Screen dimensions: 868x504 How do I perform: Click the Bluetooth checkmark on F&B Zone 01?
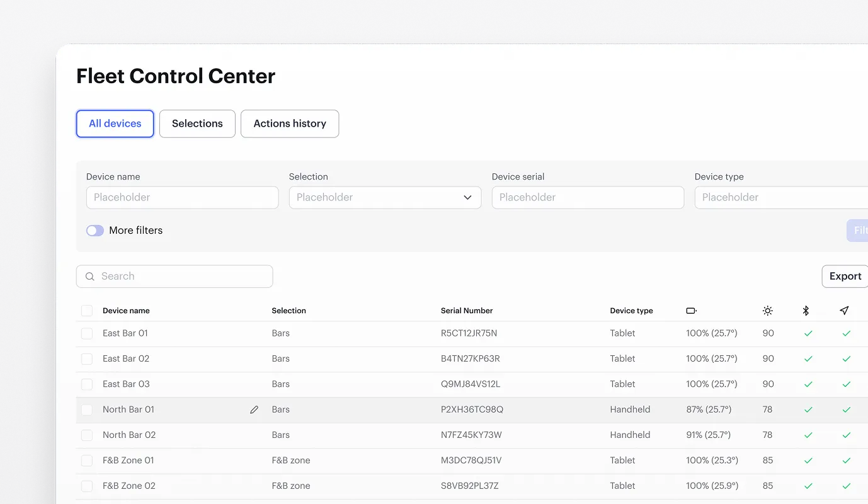point(808,460)
